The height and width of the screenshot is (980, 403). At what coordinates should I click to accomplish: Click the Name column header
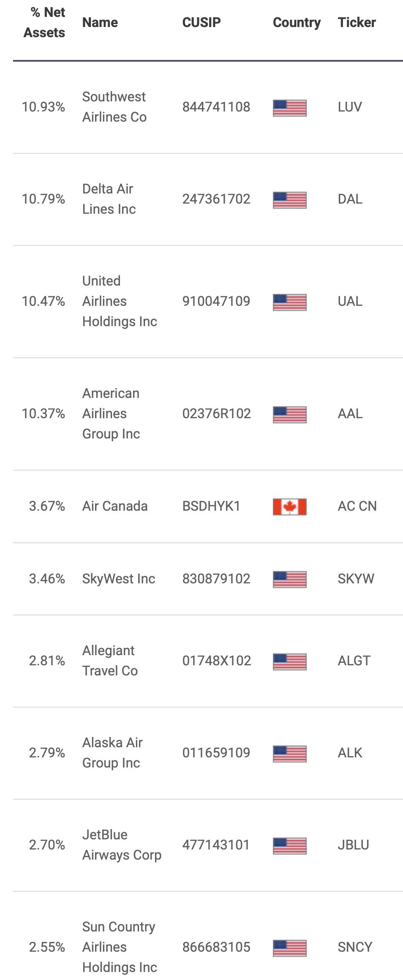point(100,22)
